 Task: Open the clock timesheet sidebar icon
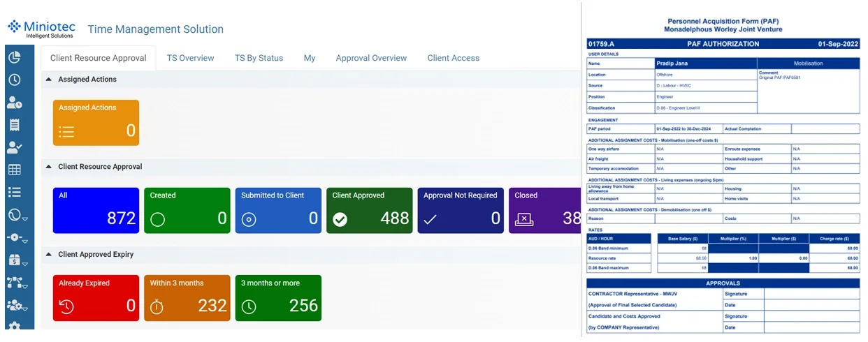click(x=14, y=80)
